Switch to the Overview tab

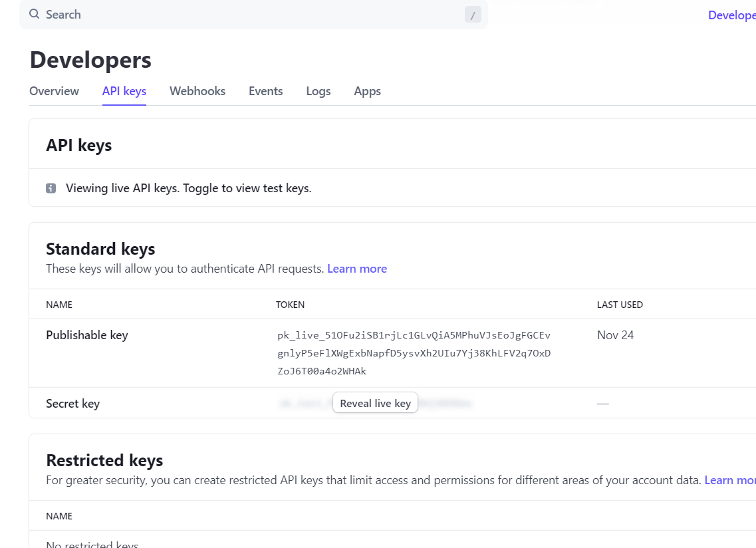54,91
